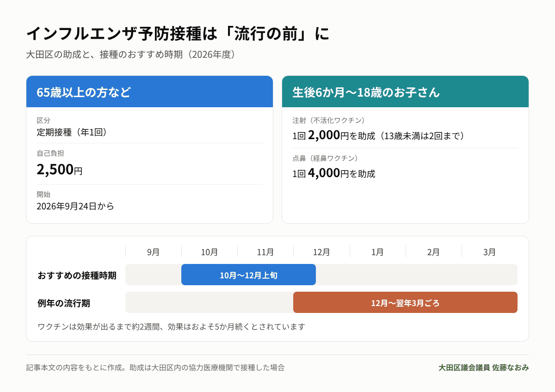Click the 3月 column header
This screenshot has width=555, height=392.
pos(490,252)
